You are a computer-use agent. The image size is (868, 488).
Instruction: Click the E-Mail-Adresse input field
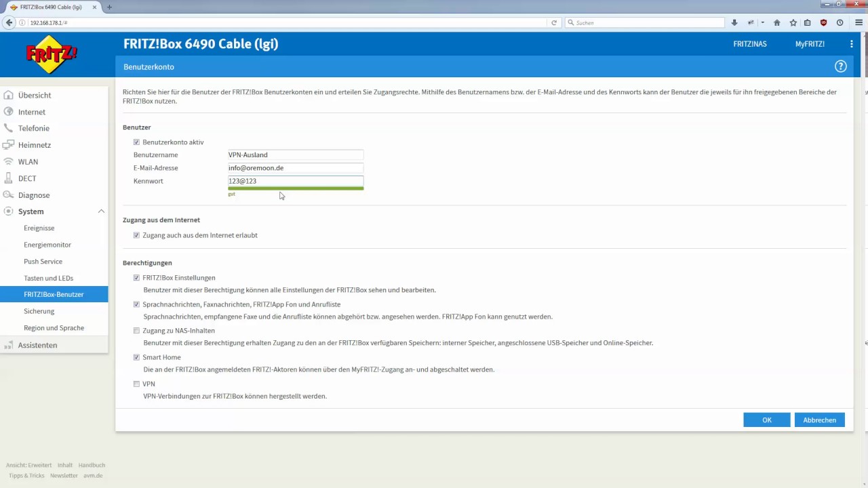coord(296,168)
